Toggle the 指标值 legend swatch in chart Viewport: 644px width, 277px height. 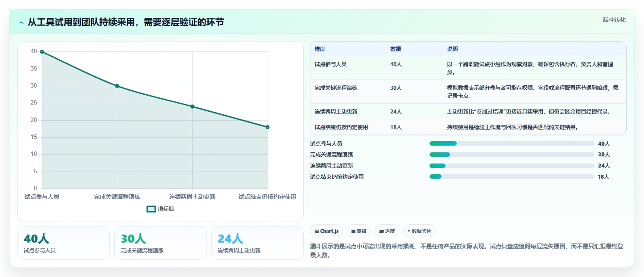click(151, 209)
